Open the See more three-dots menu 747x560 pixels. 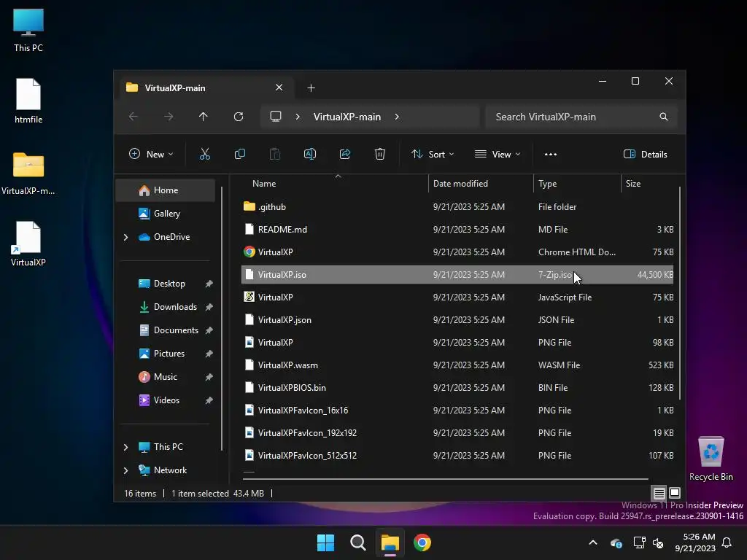tap(551, 155)
